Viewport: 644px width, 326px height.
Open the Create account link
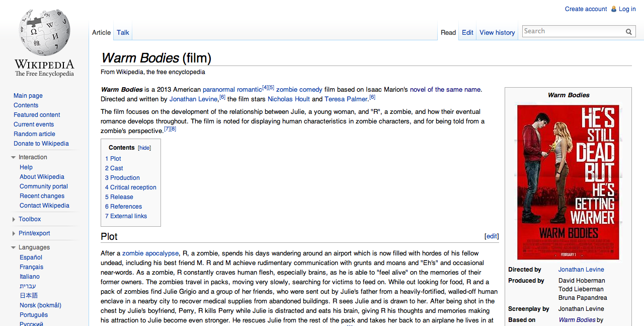pyautogui.click(x=586, y=9)
